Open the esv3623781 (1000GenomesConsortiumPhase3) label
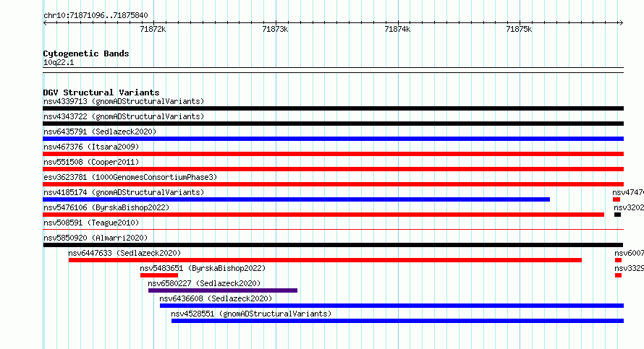Screen dimensions: 644x349 pos(130,177)
